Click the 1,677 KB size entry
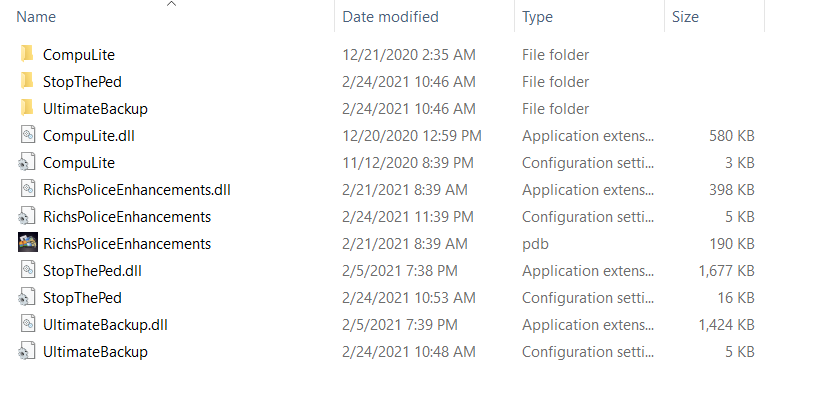 point(726,270)
